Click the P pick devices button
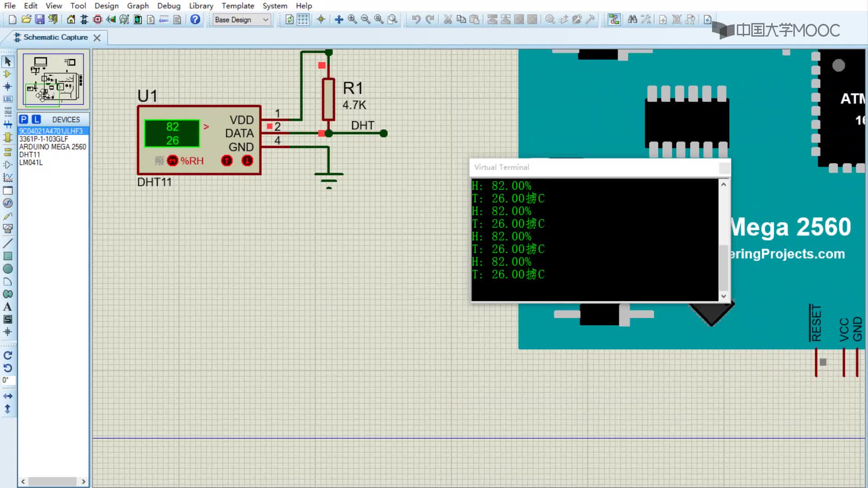Image resolution: width=868 pixels, height=488 pixels. coord(24,119)
